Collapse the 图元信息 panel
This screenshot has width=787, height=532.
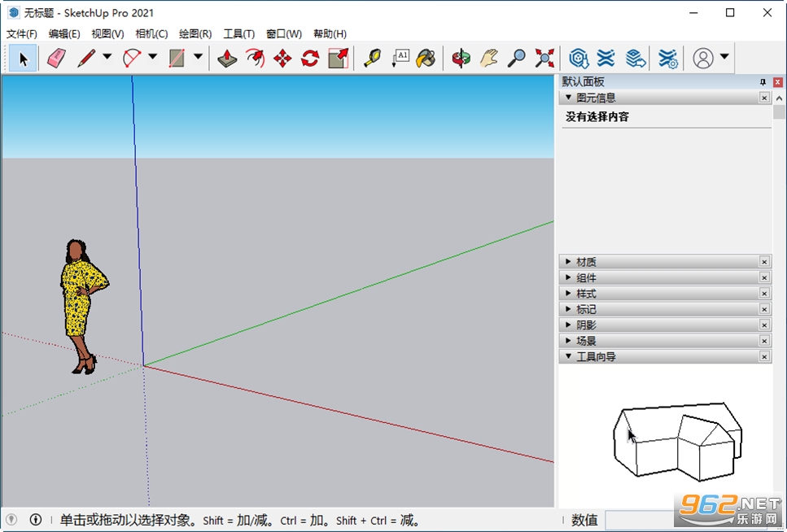point(569,98)
